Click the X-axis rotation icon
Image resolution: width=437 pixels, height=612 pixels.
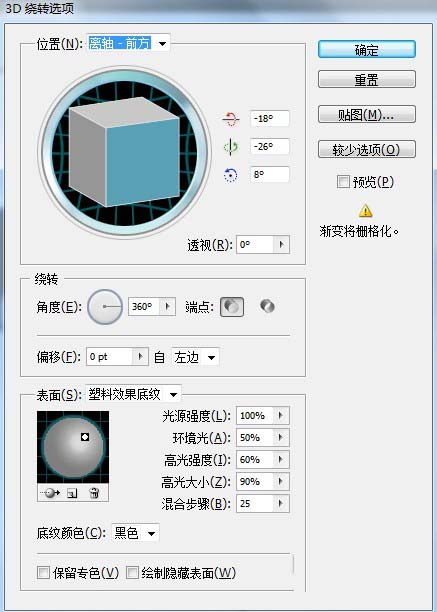[231, 119]
